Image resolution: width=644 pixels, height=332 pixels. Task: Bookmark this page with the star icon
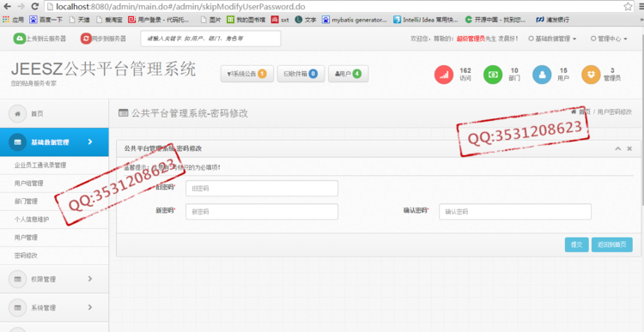click(x=628, y=7)
